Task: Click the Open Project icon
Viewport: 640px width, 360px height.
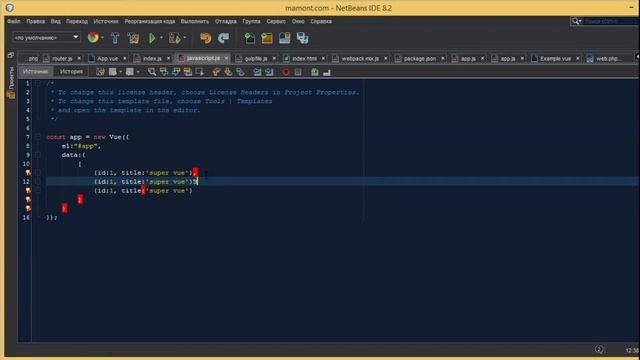Action: pos(284,38)
